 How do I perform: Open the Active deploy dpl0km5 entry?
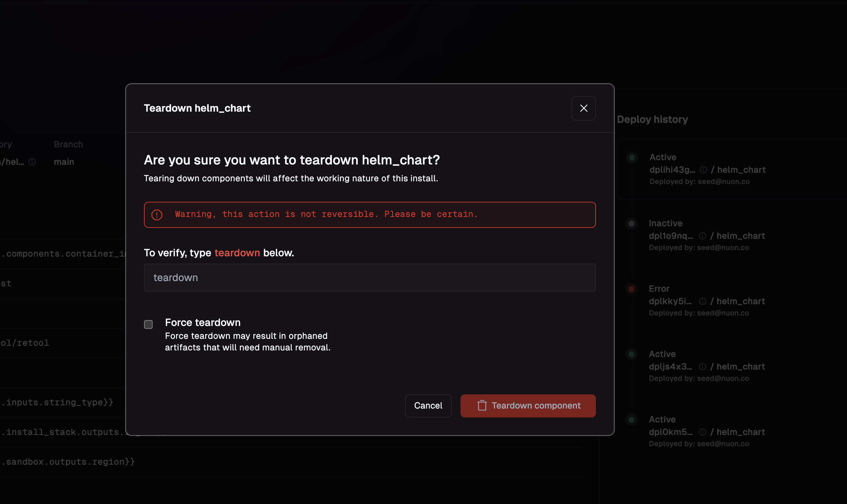tap(670, 432)
